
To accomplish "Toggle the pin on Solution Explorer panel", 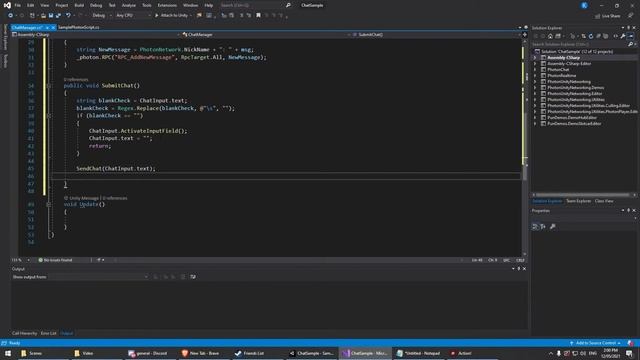I will pyautogui.click(x=629, y=28).
